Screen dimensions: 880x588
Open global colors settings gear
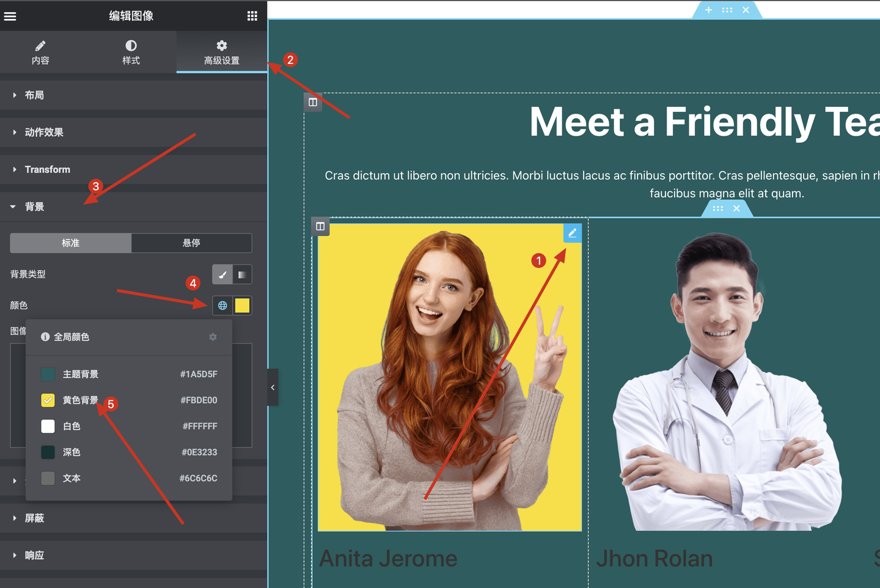tap(213, 337)
